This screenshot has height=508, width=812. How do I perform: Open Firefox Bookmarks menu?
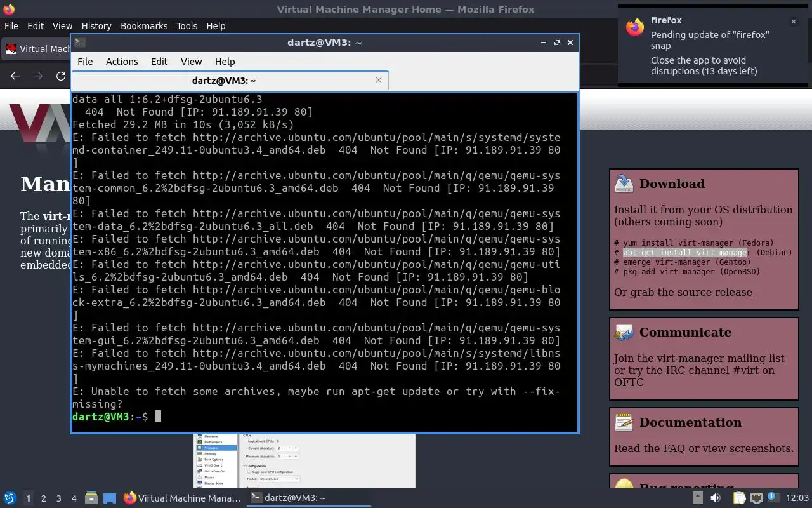pos(144,26)
